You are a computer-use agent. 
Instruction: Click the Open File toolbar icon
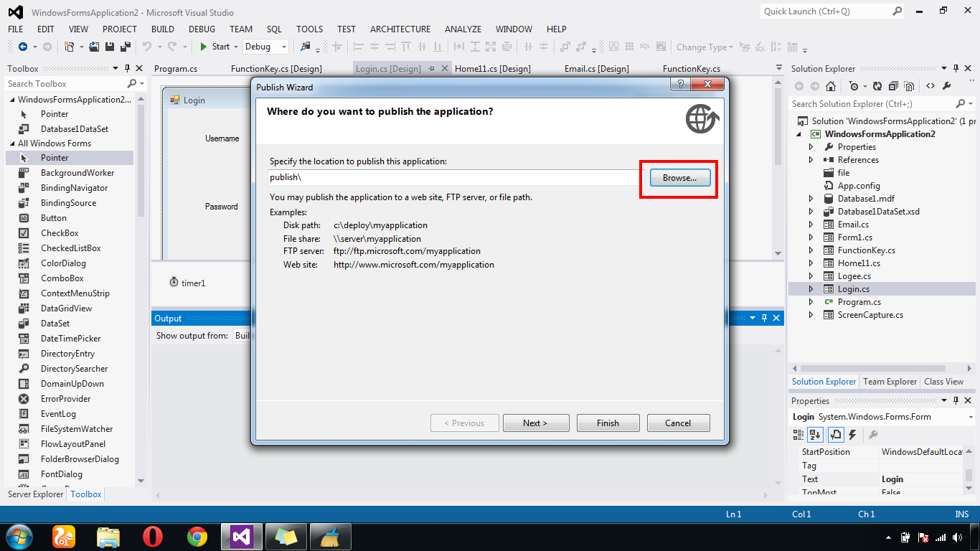pyautogui.click(x=95, y=47)
